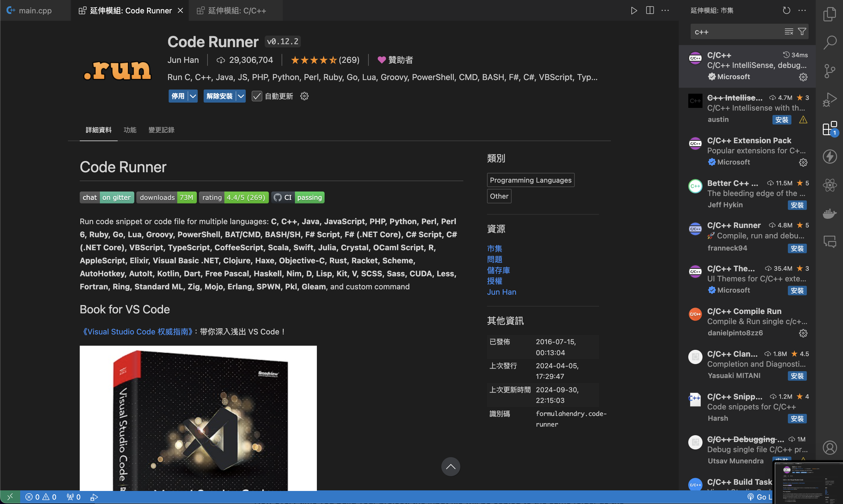843x504 pixels.
Task: Select the 變更記錄 changelog tab
Action: click(161, 130)
